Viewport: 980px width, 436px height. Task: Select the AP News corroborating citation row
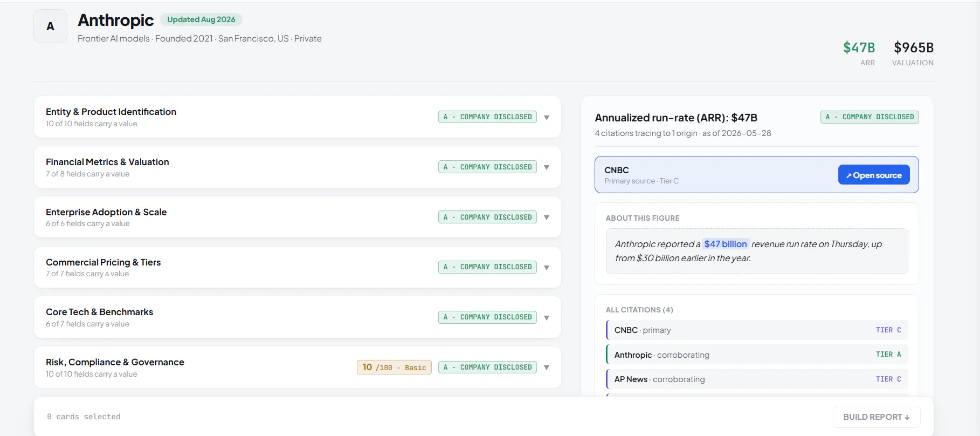[x=757, y=379]
